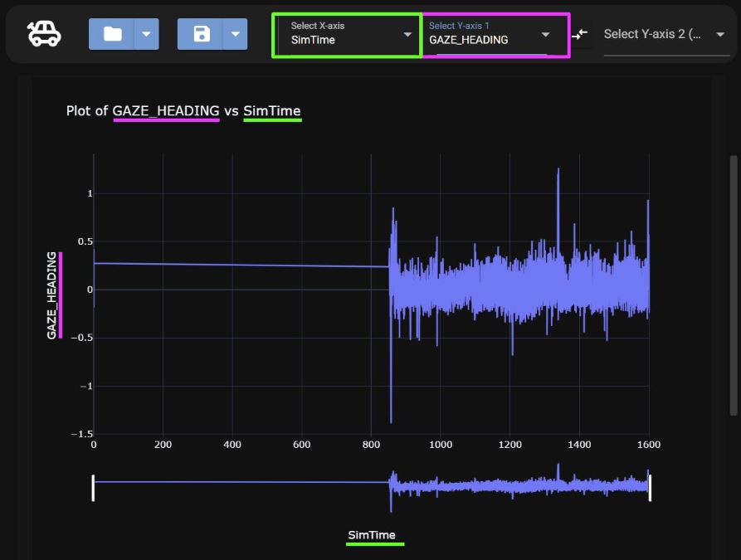Click x-axis tick label 800
Viewport: 741px width, 560px height.
click(x=371, y=445)
